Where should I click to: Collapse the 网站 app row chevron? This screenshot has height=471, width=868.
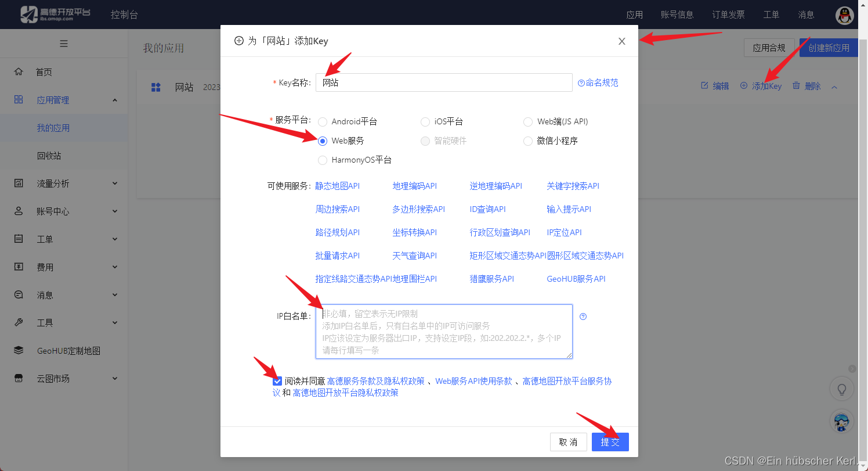point(834,87)
